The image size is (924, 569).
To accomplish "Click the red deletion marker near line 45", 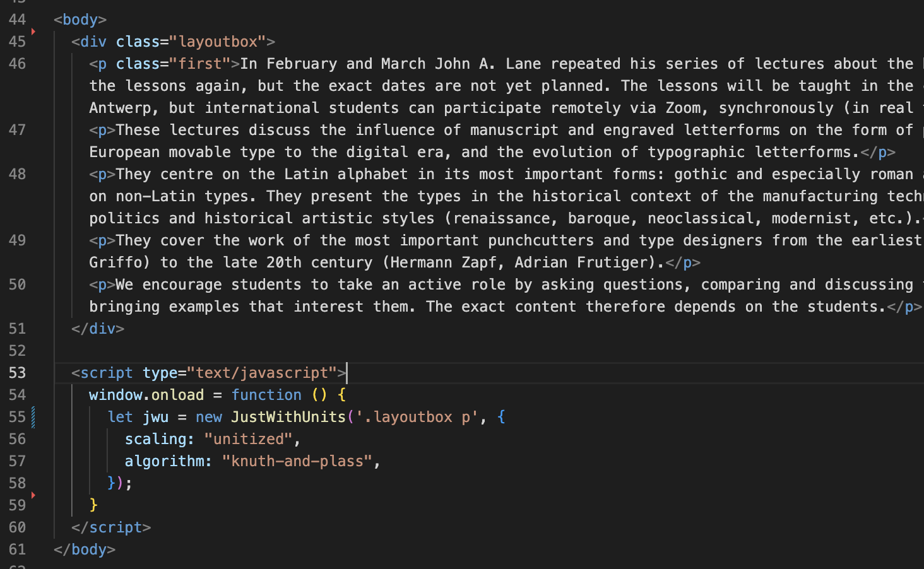I will (33, 32).
